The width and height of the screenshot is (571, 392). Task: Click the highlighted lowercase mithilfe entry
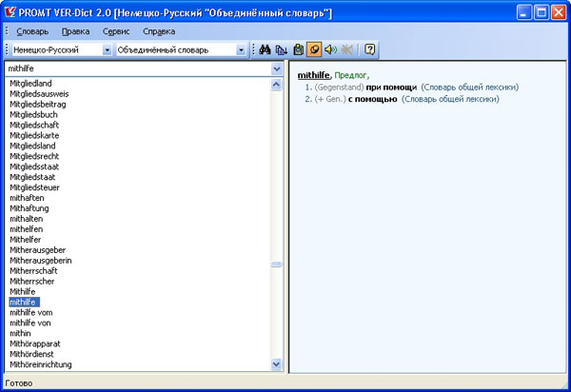pos(24,303)
